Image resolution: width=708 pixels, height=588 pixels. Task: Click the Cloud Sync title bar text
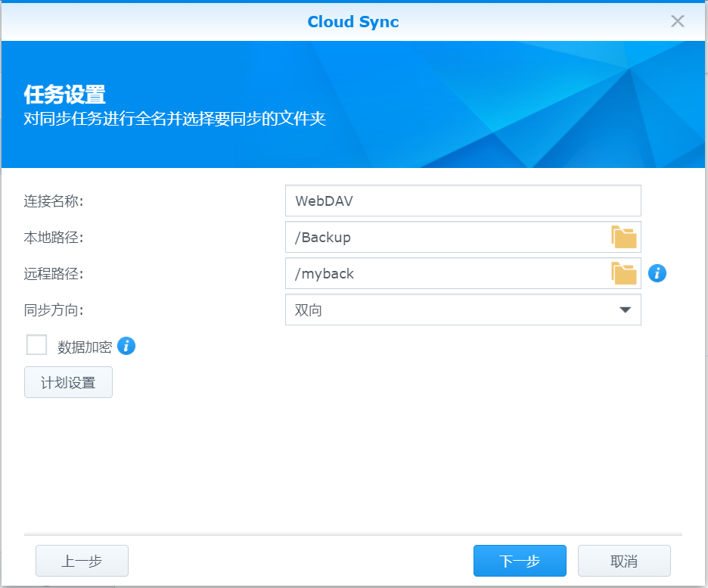[353, 22]
